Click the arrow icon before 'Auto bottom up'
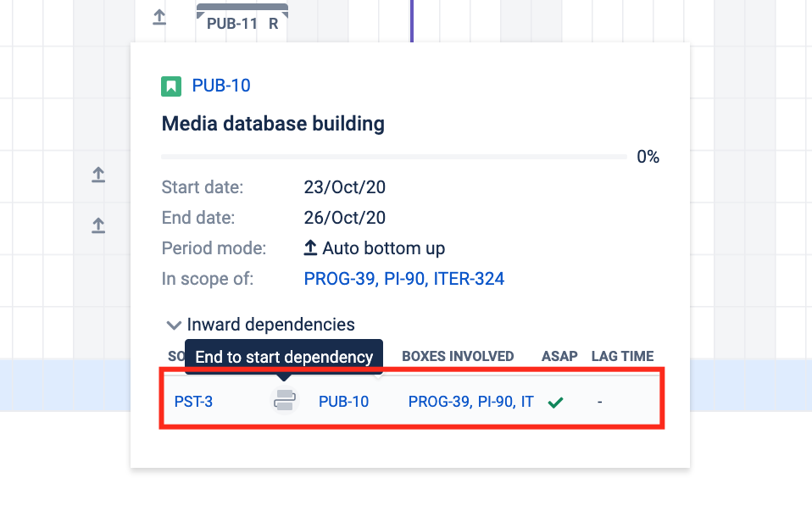The height and width of the screenshot is (517, 812). (311, 248)
